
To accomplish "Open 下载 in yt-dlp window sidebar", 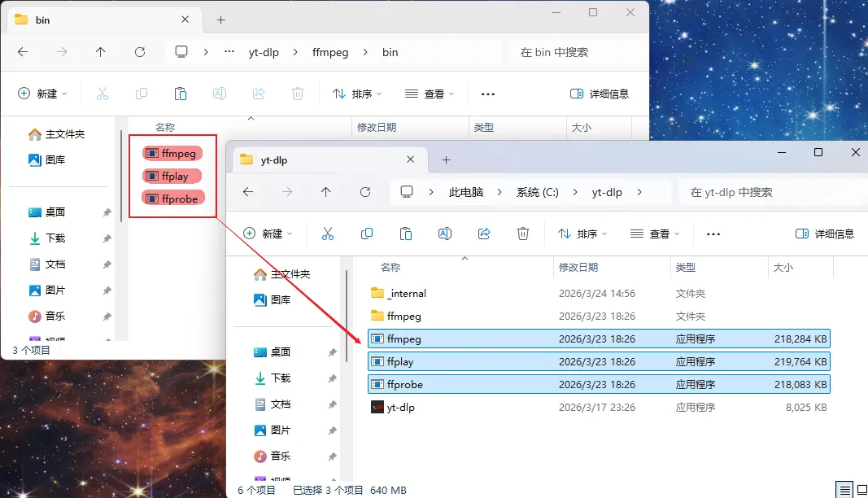I will [x=272, y=378].
